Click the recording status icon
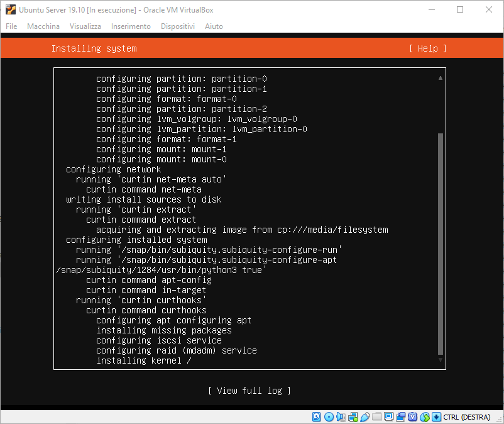 [400, 417]
